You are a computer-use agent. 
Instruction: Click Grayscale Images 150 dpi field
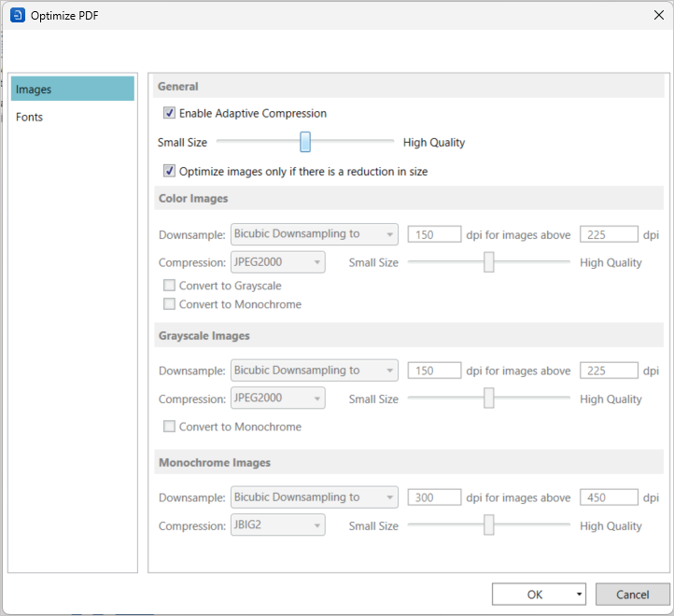pos(434,371)
